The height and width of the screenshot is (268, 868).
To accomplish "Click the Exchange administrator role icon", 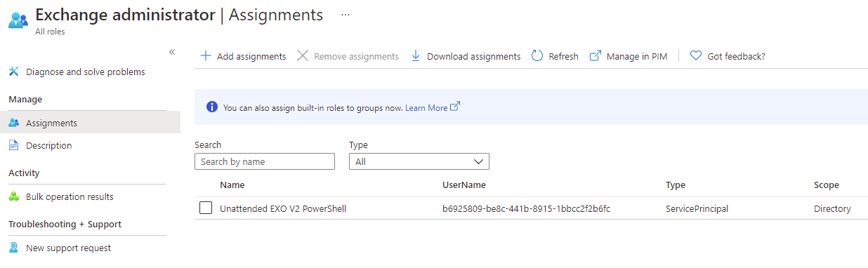I will [x=18, y=20].
